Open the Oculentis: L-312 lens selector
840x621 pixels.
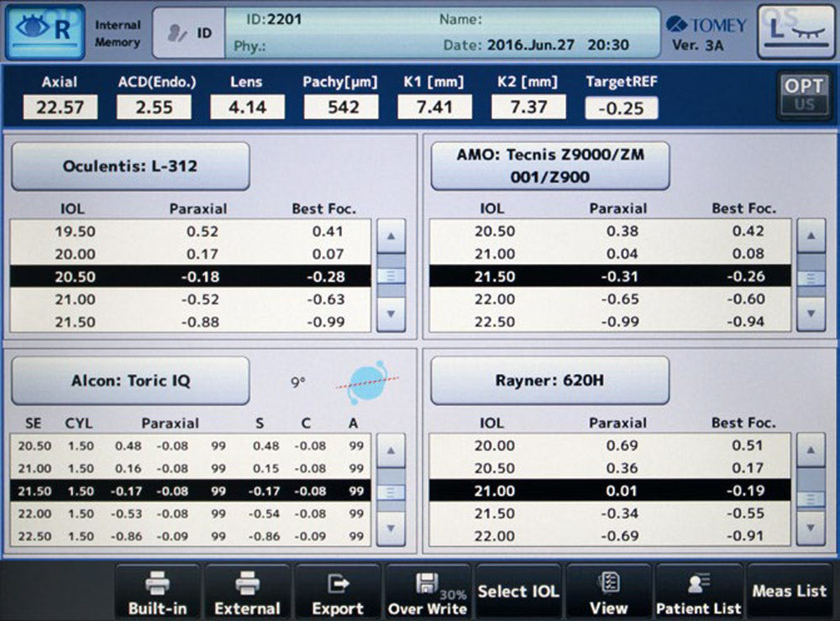click(x=130, y=166)
